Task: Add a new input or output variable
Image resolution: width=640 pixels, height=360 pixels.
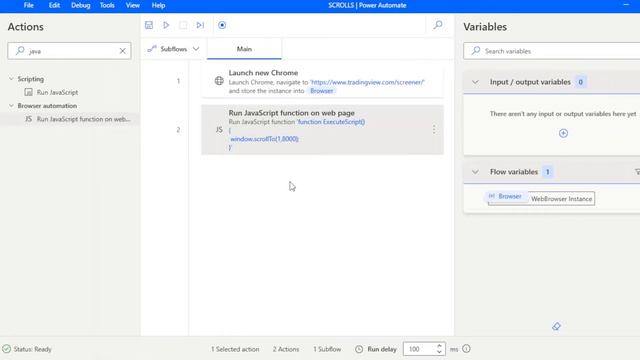Action: 563,133
